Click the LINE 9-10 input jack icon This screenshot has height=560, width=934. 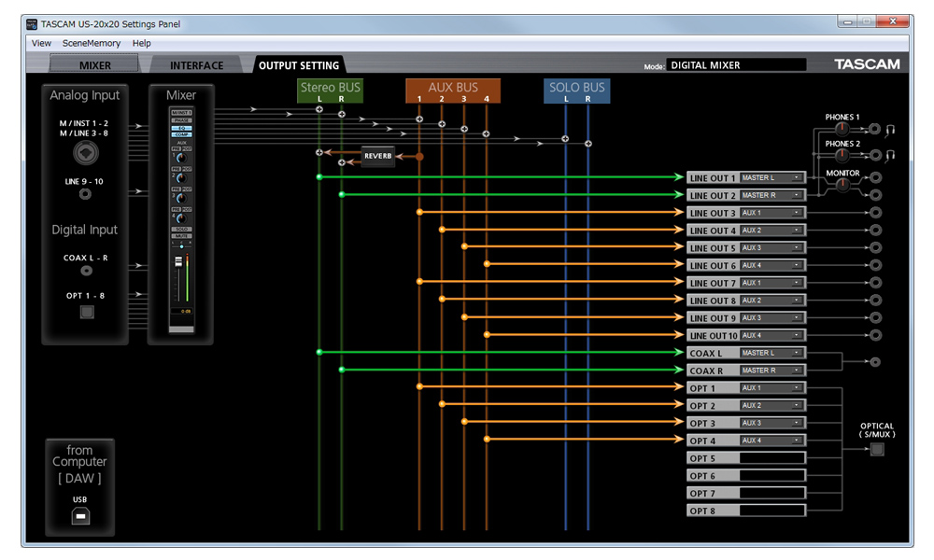pos(85,194)
